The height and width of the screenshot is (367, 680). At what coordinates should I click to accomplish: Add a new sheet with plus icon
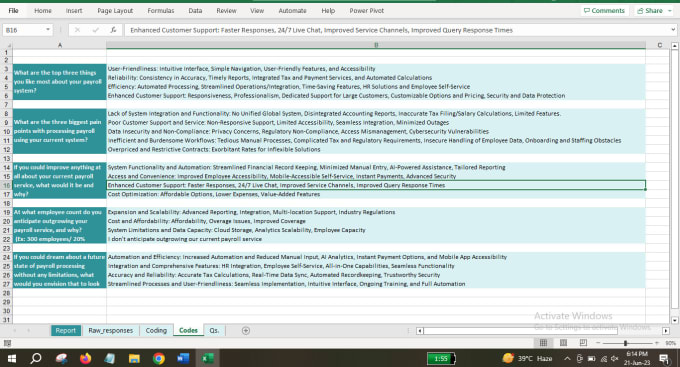[x=246, y=331]
